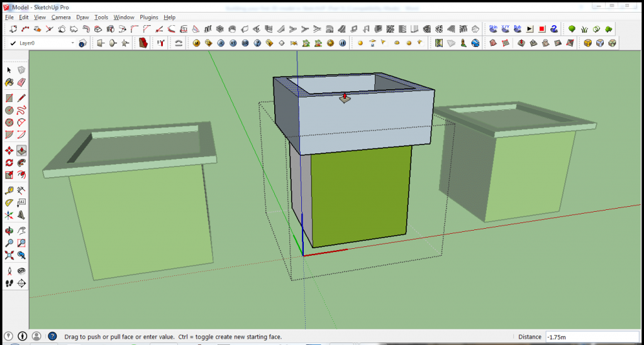Viewport: 644px width, 345px height.
Task: Click the blue BR round icon
Action: [245, 43]
